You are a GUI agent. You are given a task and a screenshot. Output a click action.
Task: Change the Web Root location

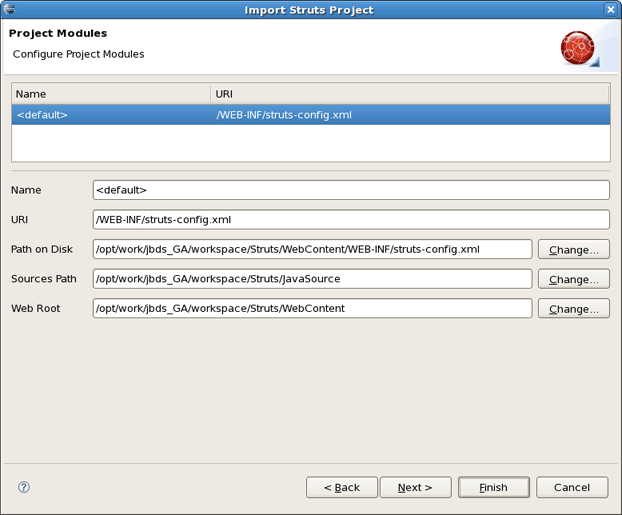click(573, 309)
